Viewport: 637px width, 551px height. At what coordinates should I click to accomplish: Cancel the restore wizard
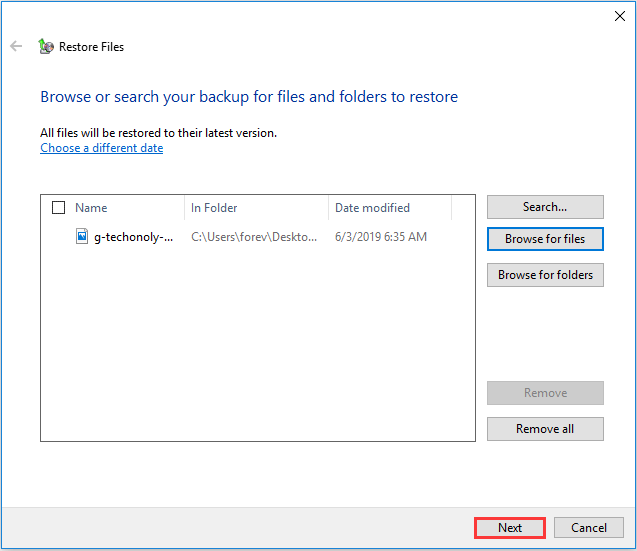[589, 528]
